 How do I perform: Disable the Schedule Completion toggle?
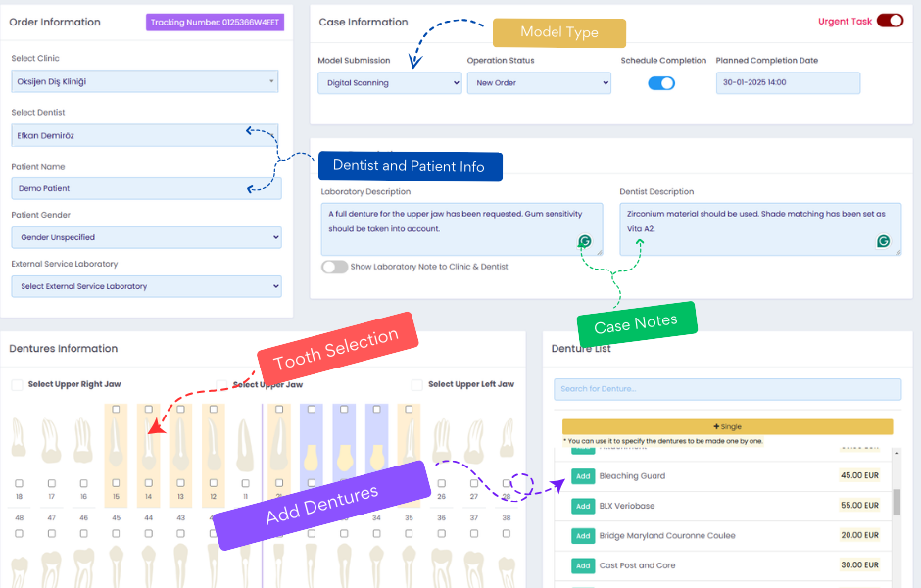[660, 83]
